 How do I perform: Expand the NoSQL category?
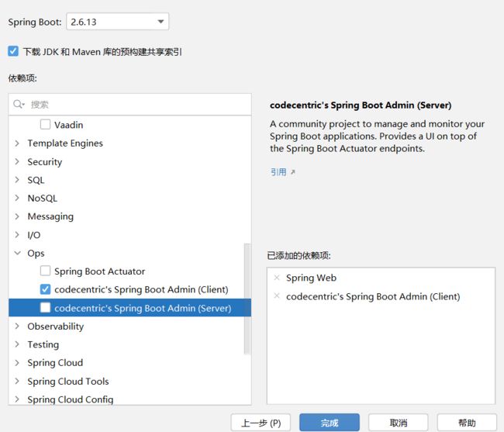coord(17,198)
